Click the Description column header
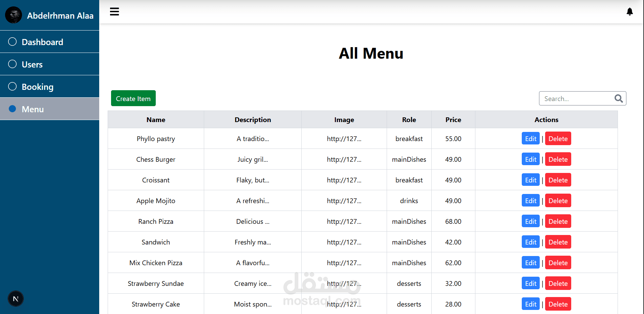The height and width of the screenshot is (314, 644). pos(253,119)
